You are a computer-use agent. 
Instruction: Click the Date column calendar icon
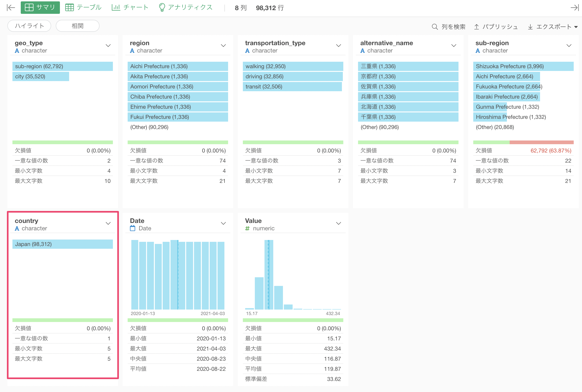point(132,228)
